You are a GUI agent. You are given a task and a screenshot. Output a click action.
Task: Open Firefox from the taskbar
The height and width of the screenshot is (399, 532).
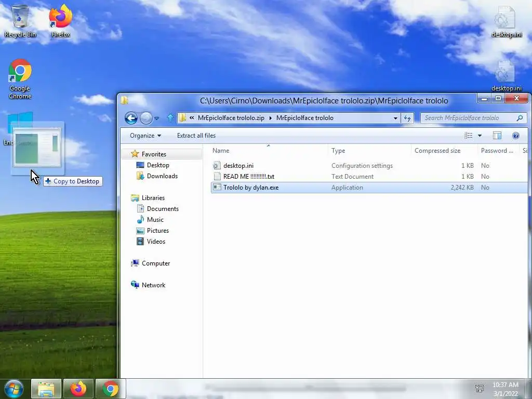coord(78,389)
